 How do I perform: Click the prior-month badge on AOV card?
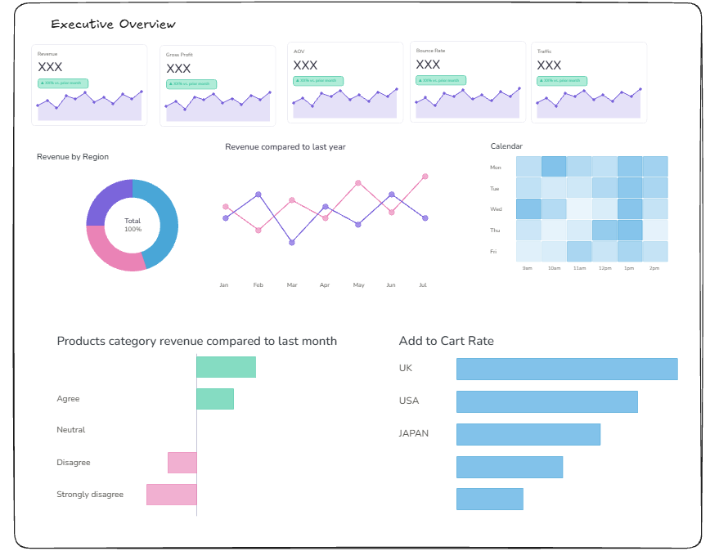[318, 81]
